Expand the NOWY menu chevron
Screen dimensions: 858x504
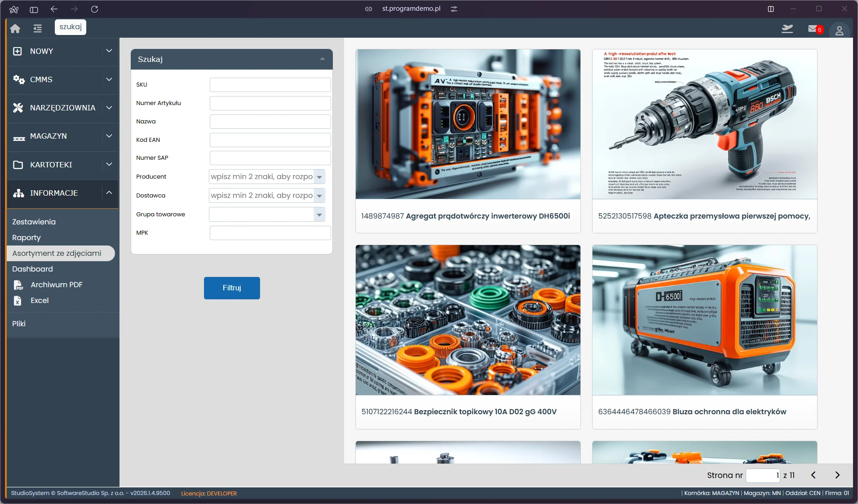pos(109,51)
